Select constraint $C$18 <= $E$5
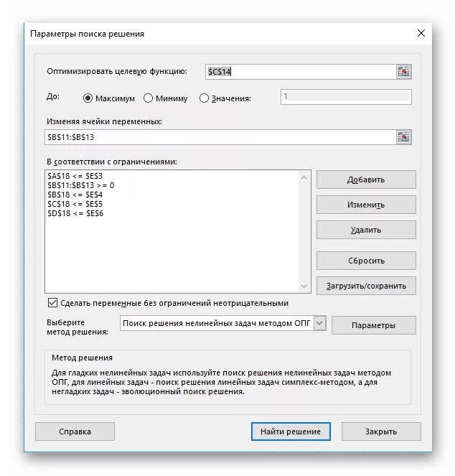 (x=75, y=204)
